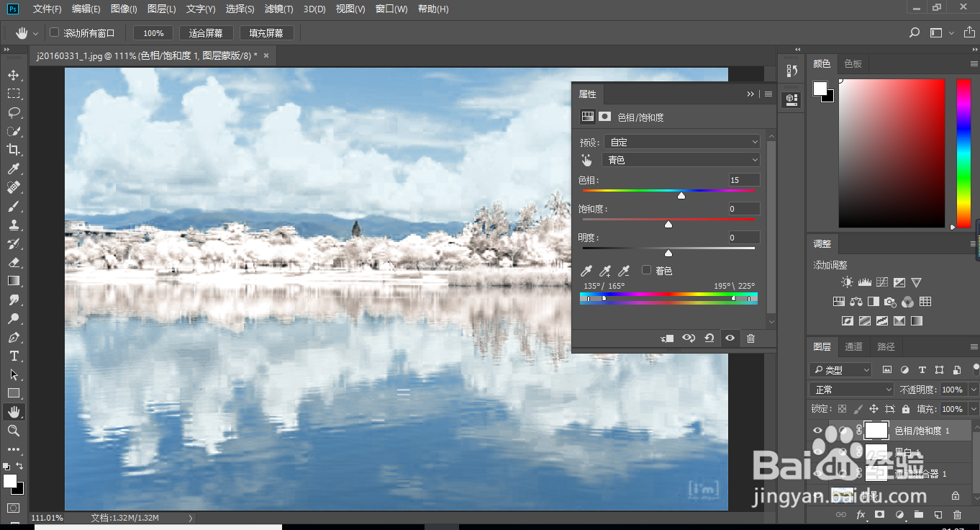The height and width of the screenshot is (530, 980).
Task: Select the Eyedropper tool in toolbar
Action: click(x=14, y=169)
